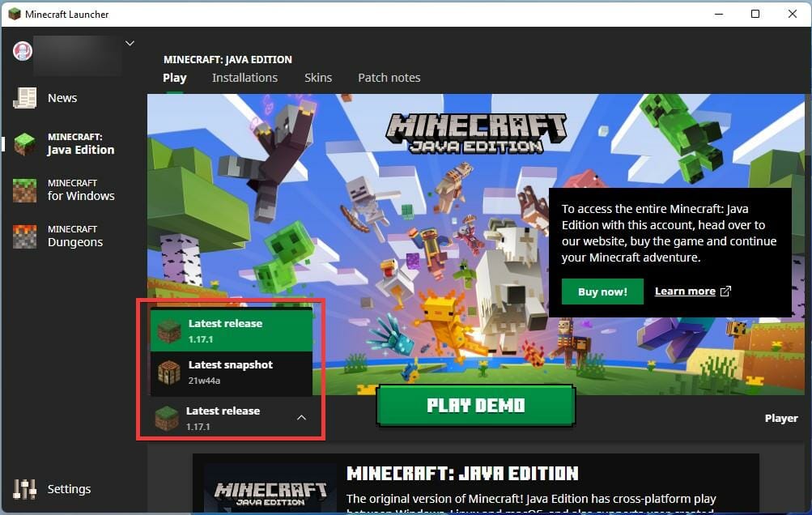The image size is (812, 515).
Task: Select Minecraft: Java Edition in sidebar
Action: (66, 144)
